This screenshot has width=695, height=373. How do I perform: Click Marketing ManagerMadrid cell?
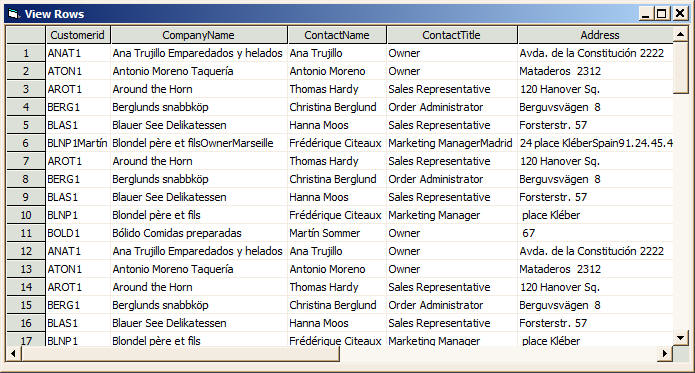click(x=452, y=143)
